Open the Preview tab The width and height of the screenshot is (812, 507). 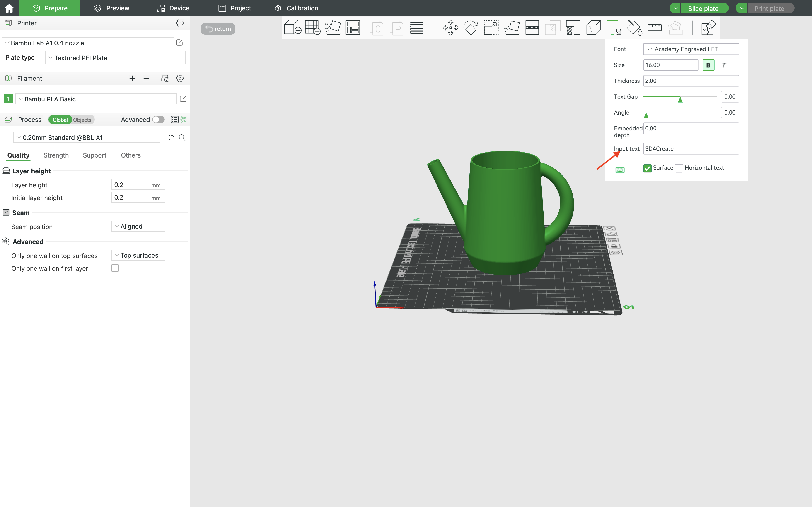click(112, 8)
